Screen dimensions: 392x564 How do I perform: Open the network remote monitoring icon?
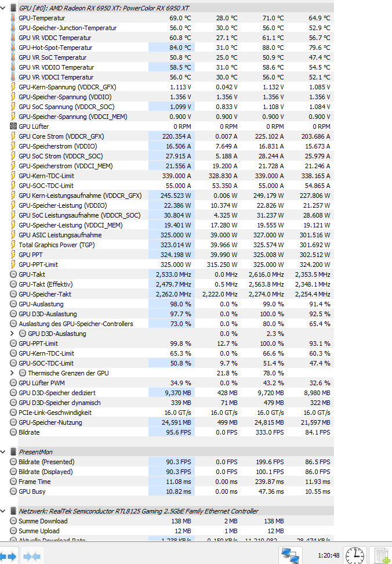291,556
